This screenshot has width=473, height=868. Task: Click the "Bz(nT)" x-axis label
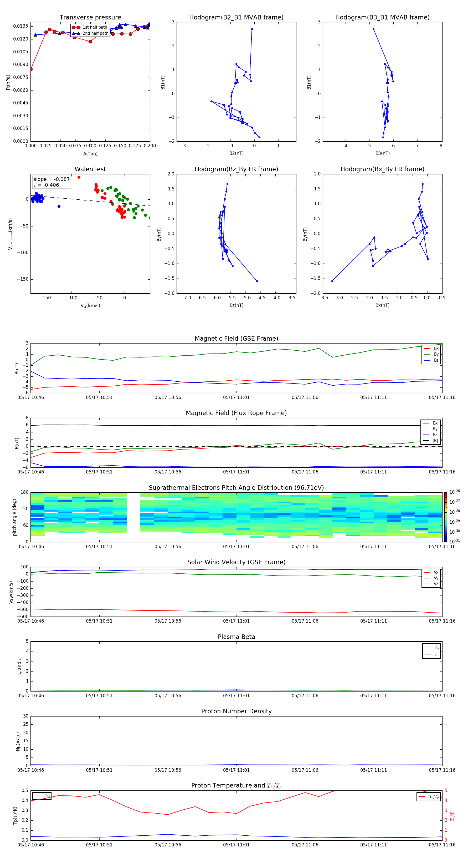pyautogui.click(x=236, y=305)
